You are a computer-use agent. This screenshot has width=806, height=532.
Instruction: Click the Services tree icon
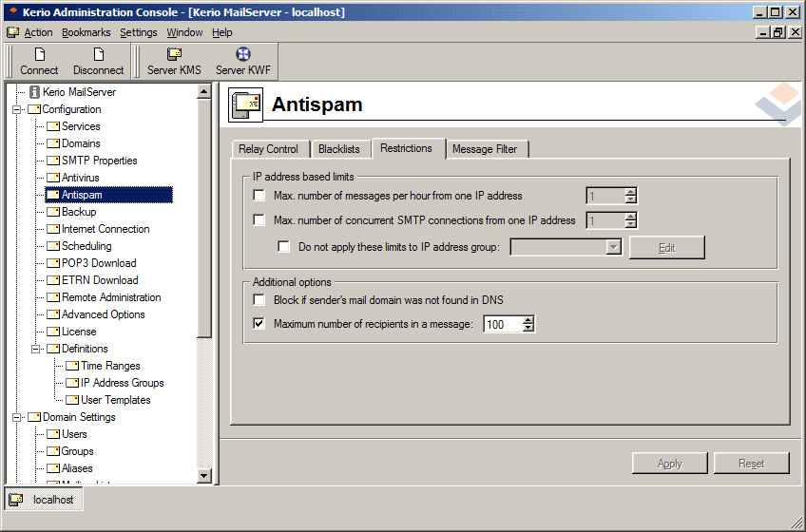tap(53, 126)
